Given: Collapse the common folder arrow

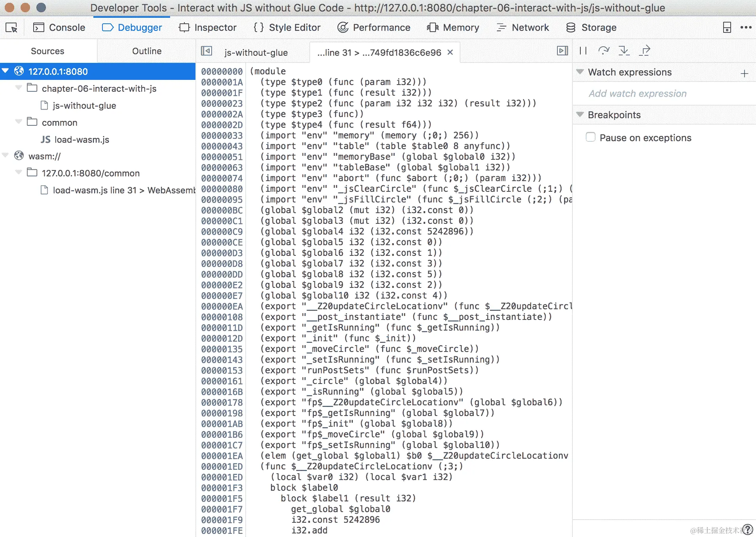Looking at the screenshot, I should pos(18,122).
